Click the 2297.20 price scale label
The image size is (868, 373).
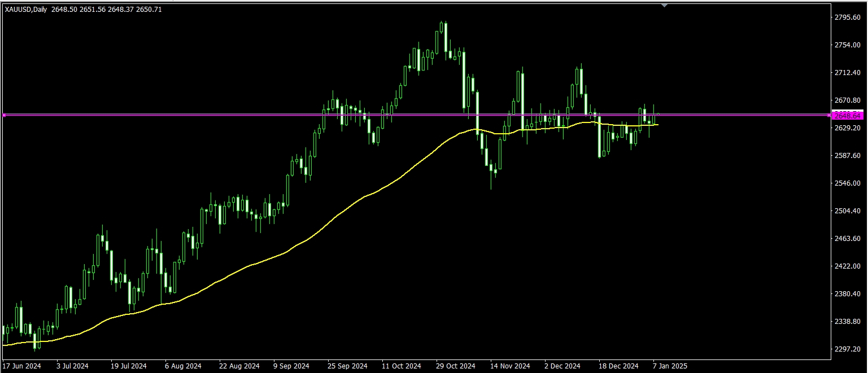pyautogui.click(x=847, y=349)
